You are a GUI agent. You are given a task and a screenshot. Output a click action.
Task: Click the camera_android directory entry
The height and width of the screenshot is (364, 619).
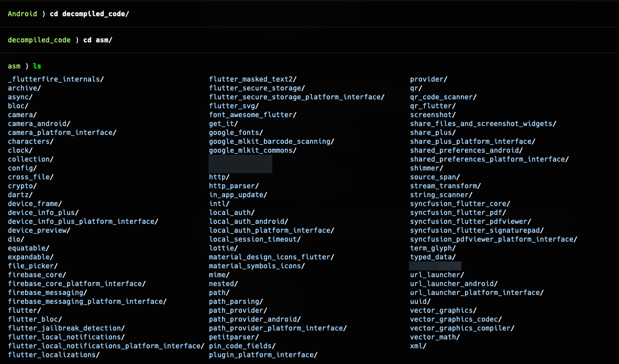pyautogui.click(x=37, y=123)
